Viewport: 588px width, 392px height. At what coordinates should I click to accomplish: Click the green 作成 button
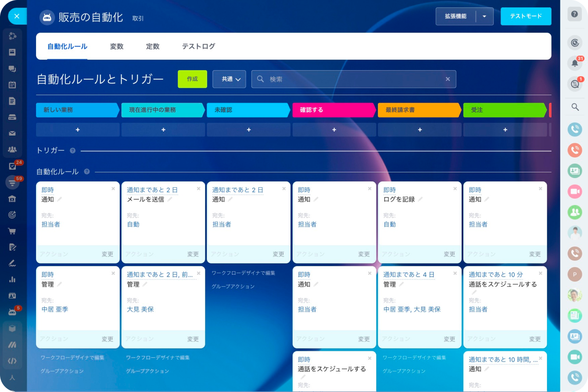[x=192, y=79]
